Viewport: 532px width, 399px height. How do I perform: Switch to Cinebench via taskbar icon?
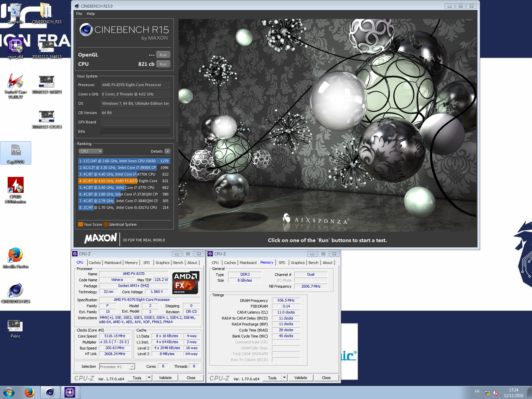[x=50, y=393]
